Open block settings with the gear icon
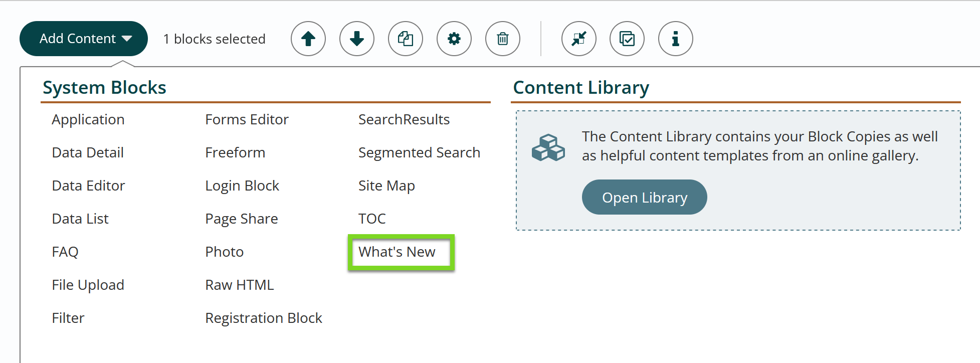The image size is (980, 363). tap(454, 39)
